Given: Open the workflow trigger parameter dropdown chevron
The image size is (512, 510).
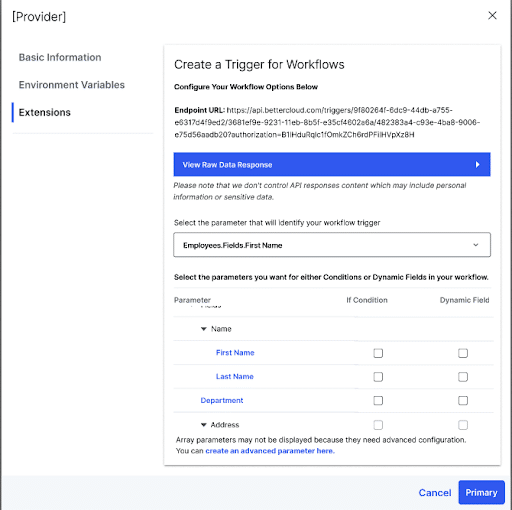Looking at the screenshot, I should click(x=476, y=245).
